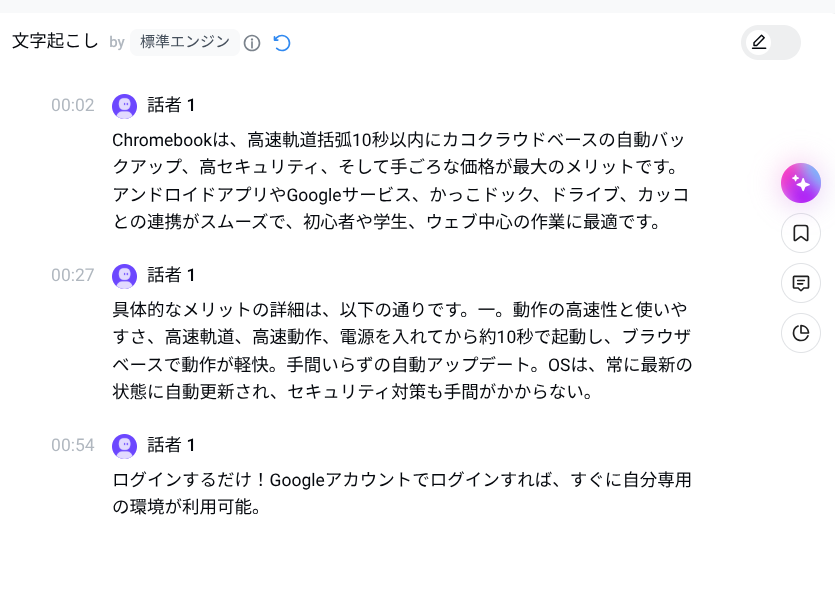The image size is (835, 589).
Task: Click the pie chart analytics icon
Action: pos(800,333)
